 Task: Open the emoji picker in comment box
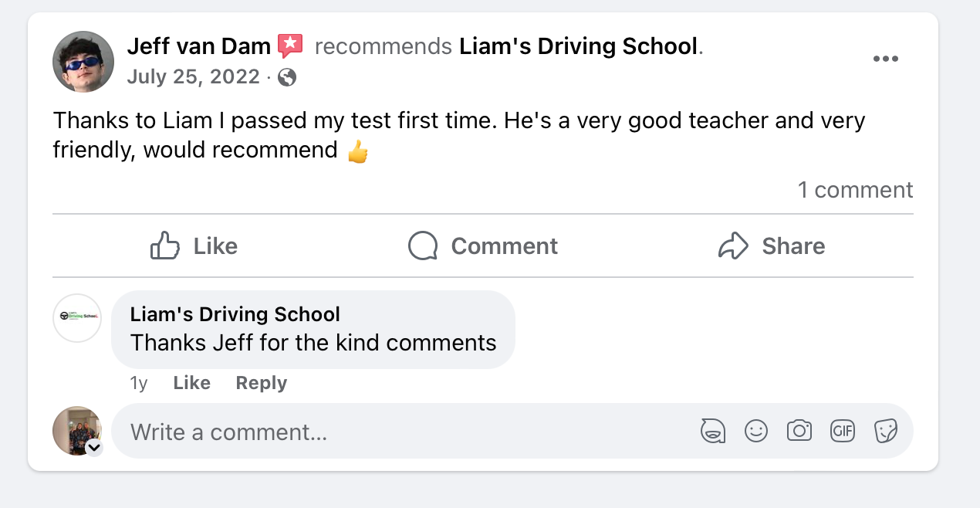756,431
